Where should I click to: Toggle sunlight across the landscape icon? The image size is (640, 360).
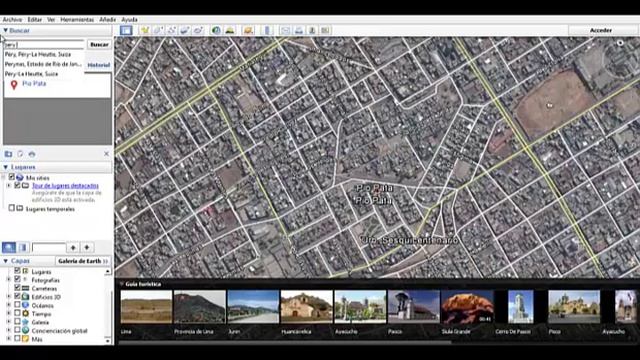(230, 30)
